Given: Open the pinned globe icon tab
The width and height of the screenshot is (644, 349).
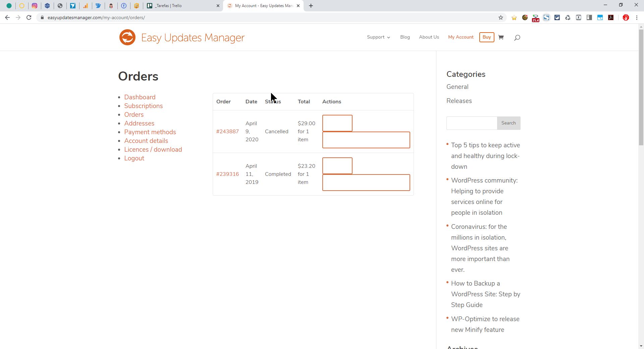Looking at the screenshot, I should click(60, 6).
